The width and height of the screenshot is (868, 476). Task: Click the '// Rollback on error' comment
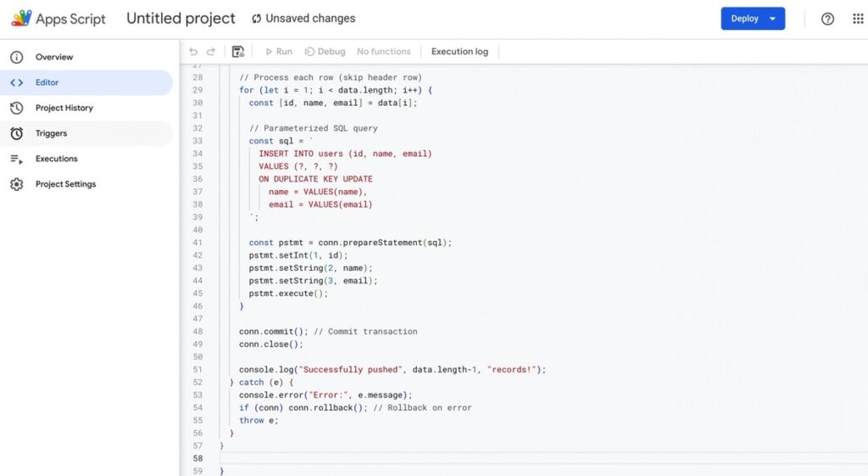[x=422, y=408]
